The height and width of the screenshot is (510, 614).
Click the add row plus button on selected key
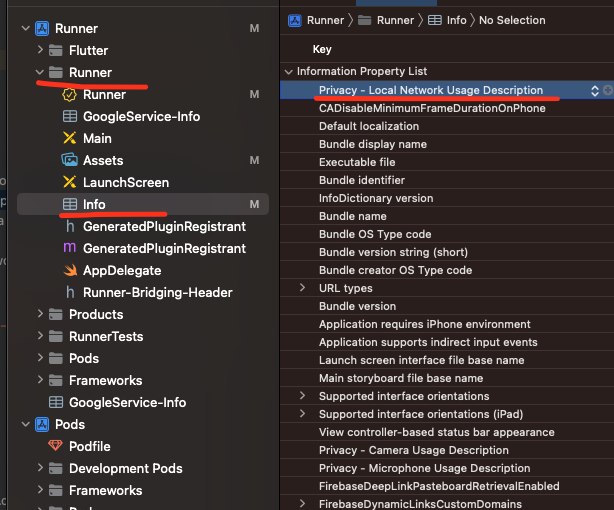[x=608, y=90]
